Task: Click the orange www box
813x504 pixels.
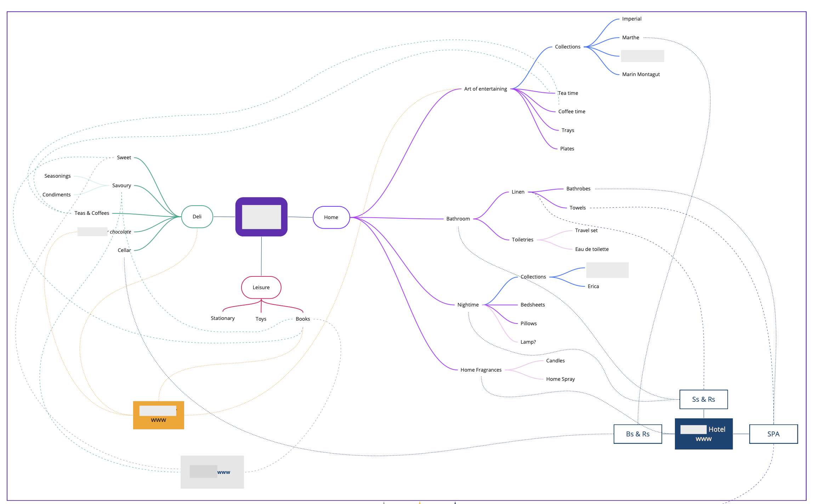Action: 158,415
